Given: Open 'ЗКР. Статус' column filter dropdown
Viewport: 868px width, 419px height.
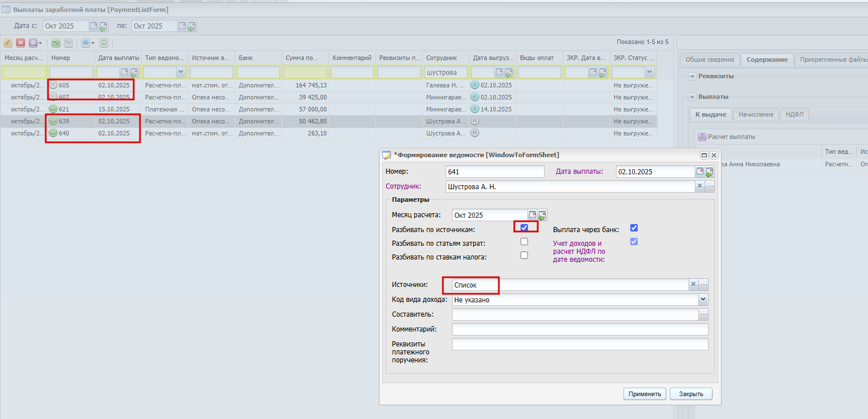Looking at the screenshot, I should pyautogui.click(x=650, y=72).
